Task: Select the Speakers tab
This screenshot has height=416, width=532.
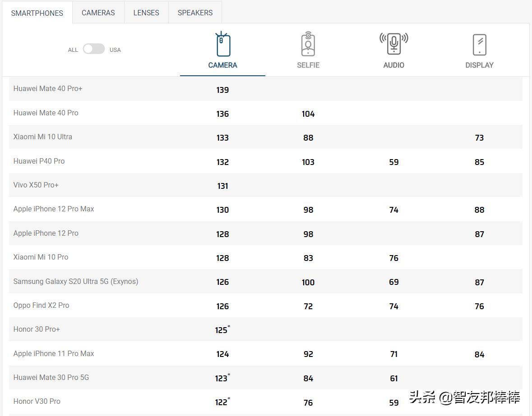Action: click(195, 13)
